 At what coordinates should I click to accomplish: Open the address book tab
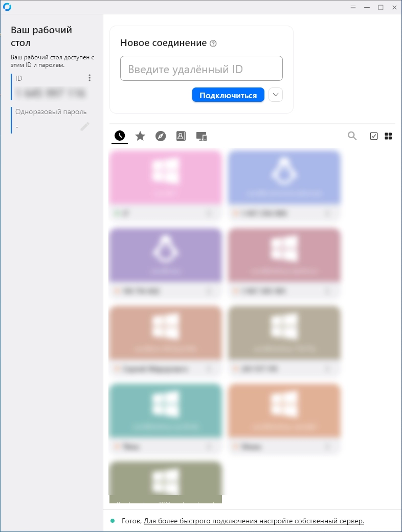coord(181,136)
